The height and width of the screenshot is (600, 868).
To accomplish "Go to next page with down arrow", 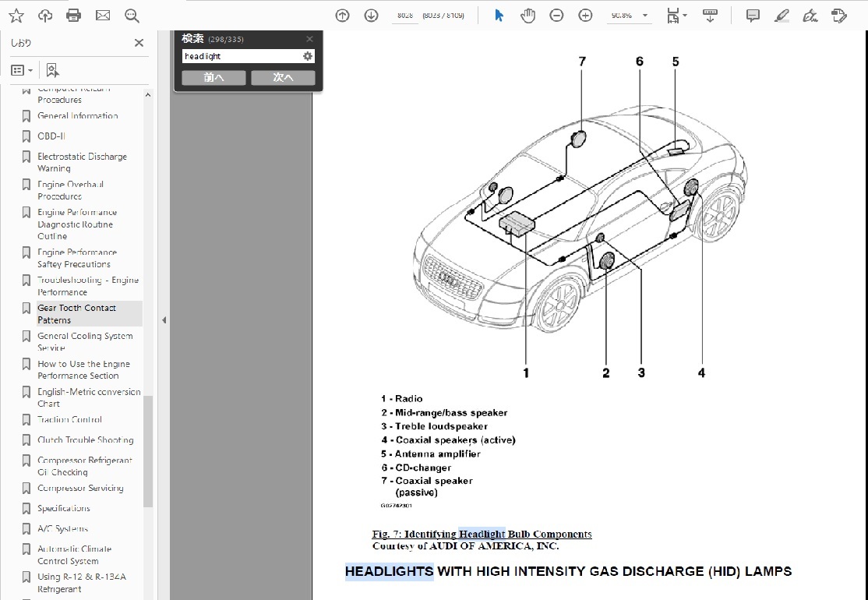I will click(371, 16).
